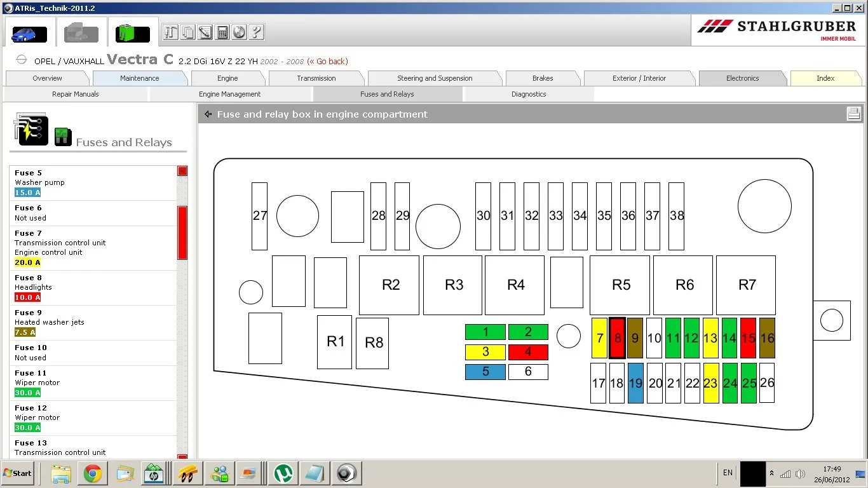Click the red fuse list scrollbar thumb
Image resolution: width=868 pixels, height=488 pixels.
(x=182, y=233)
